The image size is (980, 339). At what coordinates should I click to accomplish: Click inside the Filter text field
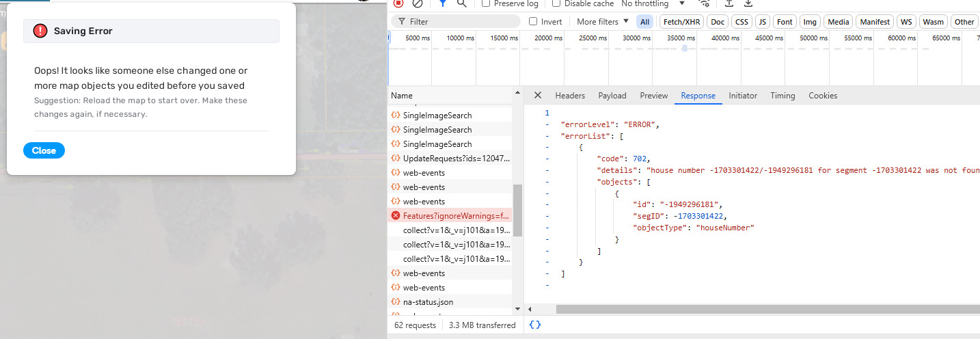tap(455, 22)
